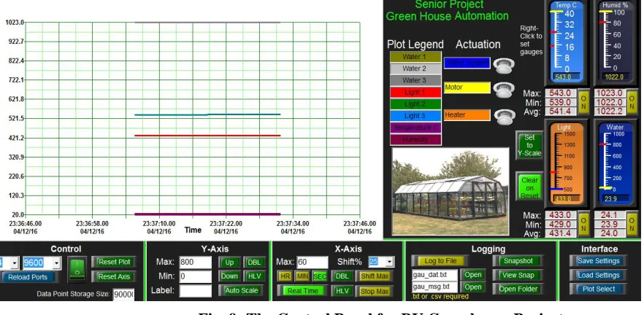Click the Reset Plot button
The width and height of the screenshot is (644, 315).
(x=114, y=262)
